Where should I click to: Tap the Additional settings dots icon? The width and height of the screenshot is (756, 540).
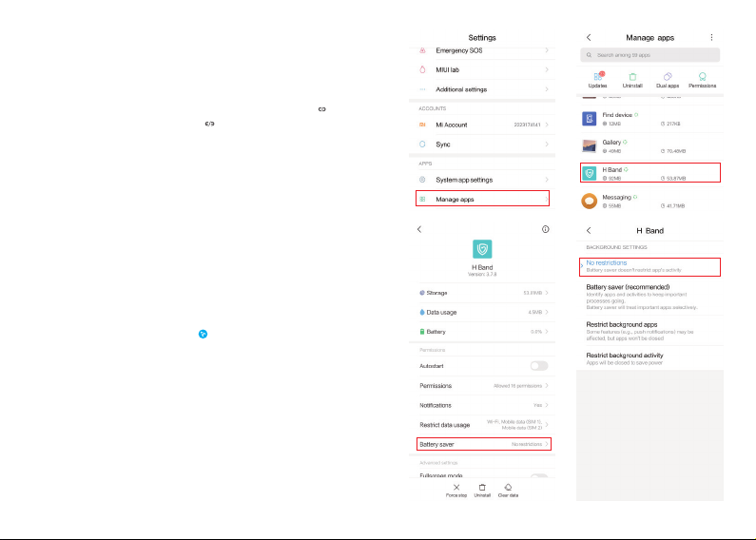tap(422, 89)
